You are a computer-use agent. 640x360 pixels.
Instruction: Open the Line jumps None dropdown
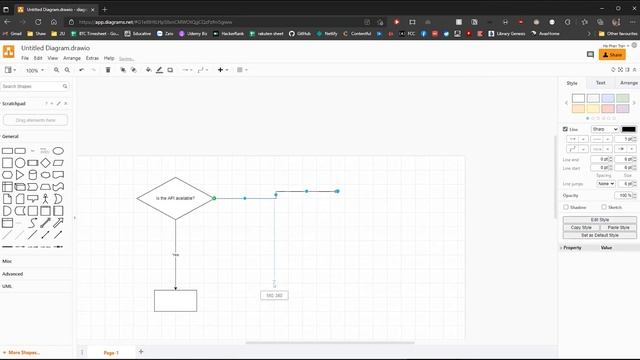click(605, 184)
